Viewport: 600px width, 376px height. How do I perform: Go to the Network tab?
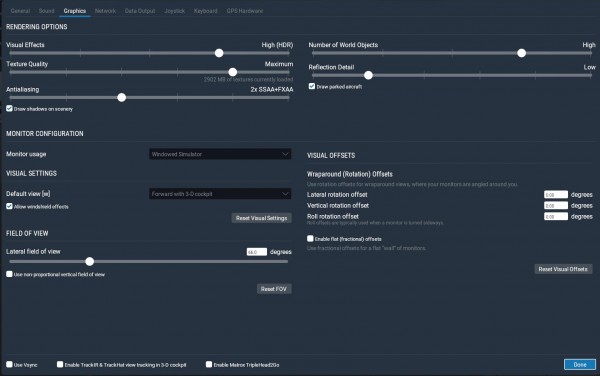105,11
